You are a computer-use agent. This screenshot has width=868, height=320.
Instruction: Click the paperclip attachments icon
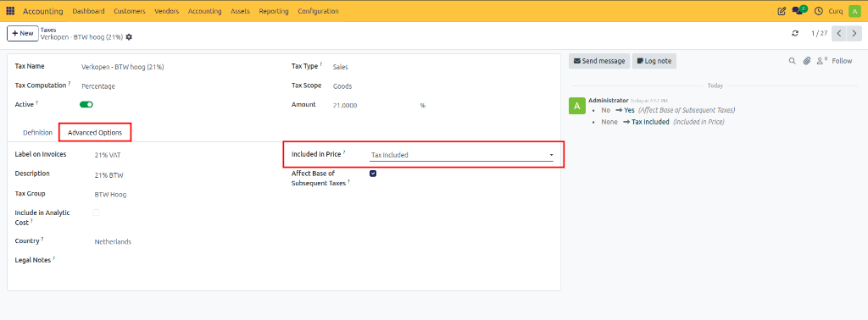[807, 61]
